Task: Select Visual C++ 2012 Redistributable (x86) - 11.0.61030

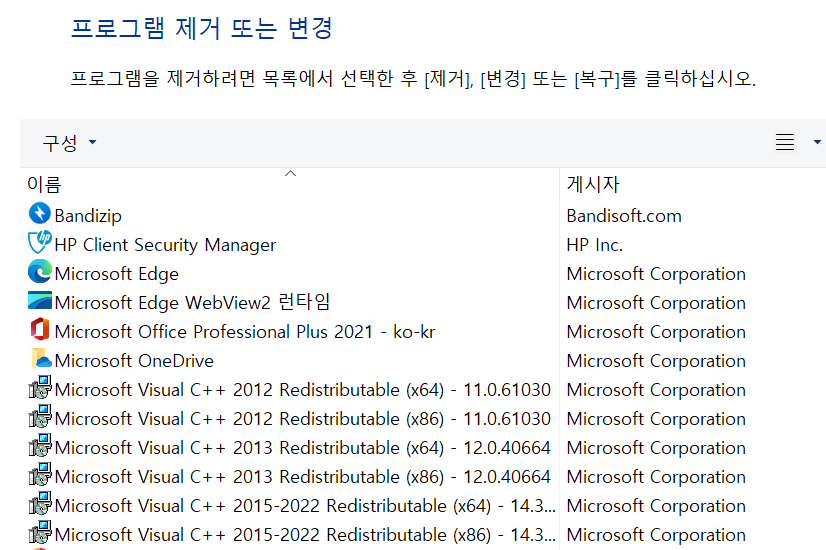Action: (x=302, y=419)
